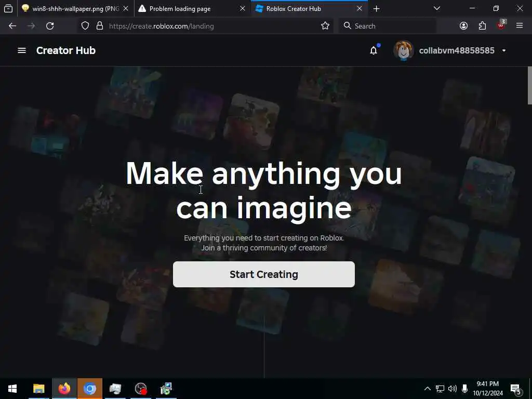The image size is (532, 399).
Task: Click the Chrome taskbar icon
Action: (x=89, y=389)
